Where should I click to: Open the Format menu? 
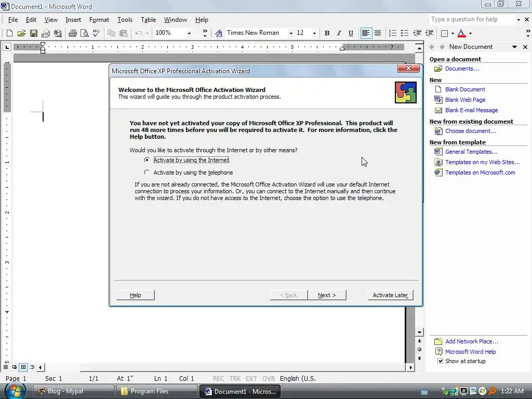coord(99,20)
